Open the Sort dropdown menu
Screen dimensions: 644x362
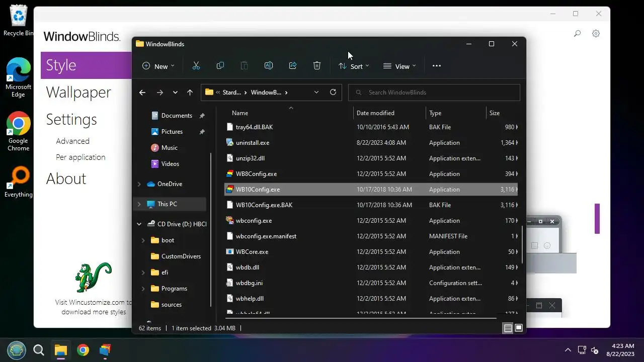(x=354, y=66)
